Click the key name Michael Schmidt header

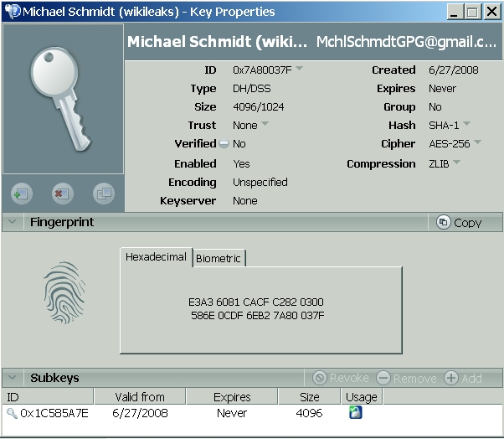tap(217, 42)
